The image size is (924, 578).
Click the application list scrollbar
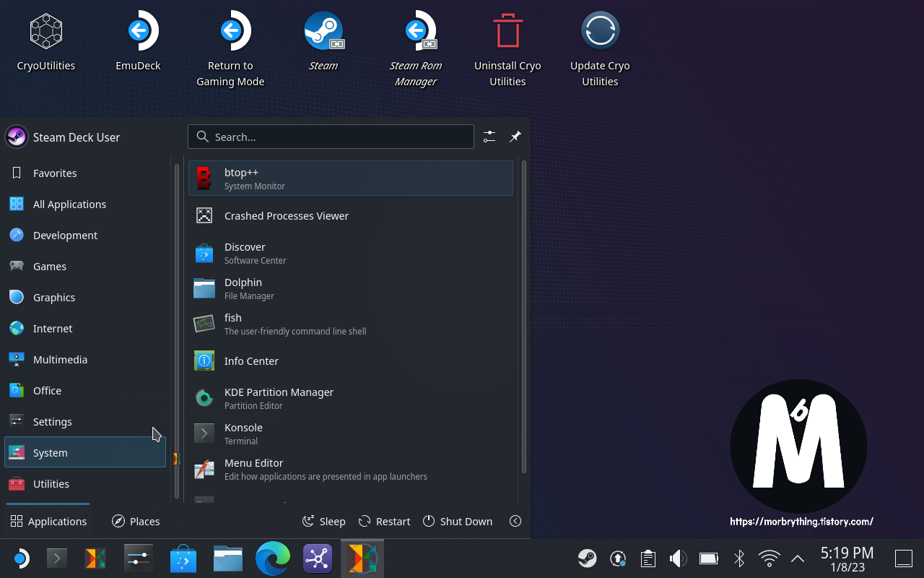(x=524, y=316)
